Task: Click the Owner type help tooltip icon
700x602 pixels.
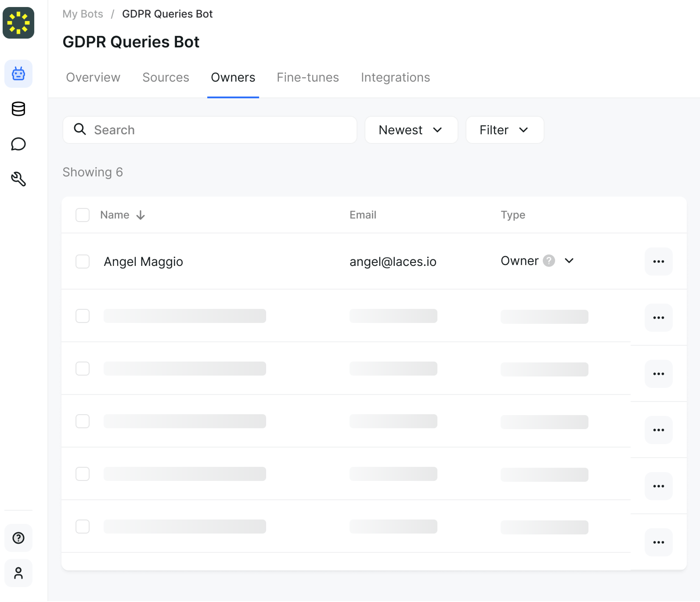Action: [549, 261]
